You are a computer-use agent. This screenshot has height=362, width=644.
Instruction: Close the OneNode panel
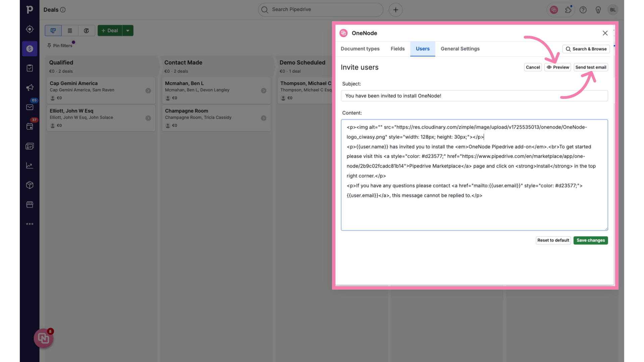click(x=605, y=33)
